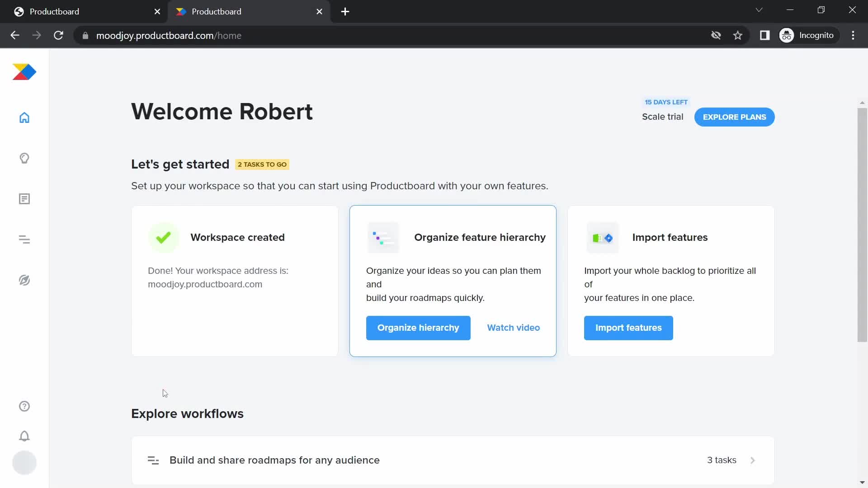Go back using the browser back arrow

click(x=15, y=35)
